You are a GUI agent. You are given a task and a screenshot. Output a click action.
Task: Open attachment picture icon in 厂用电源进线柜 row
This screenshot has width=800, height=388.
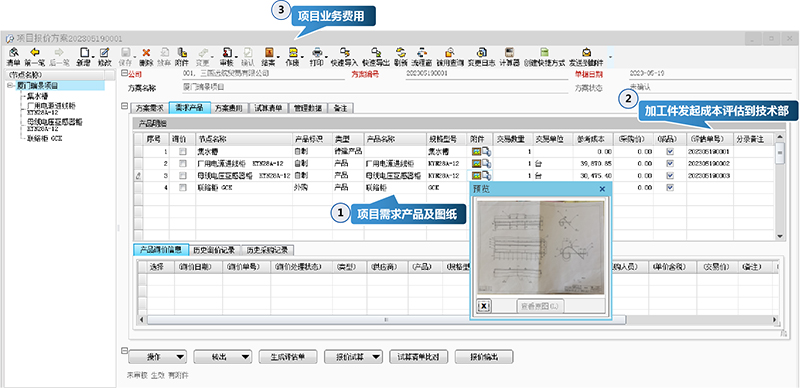[477, 163]
